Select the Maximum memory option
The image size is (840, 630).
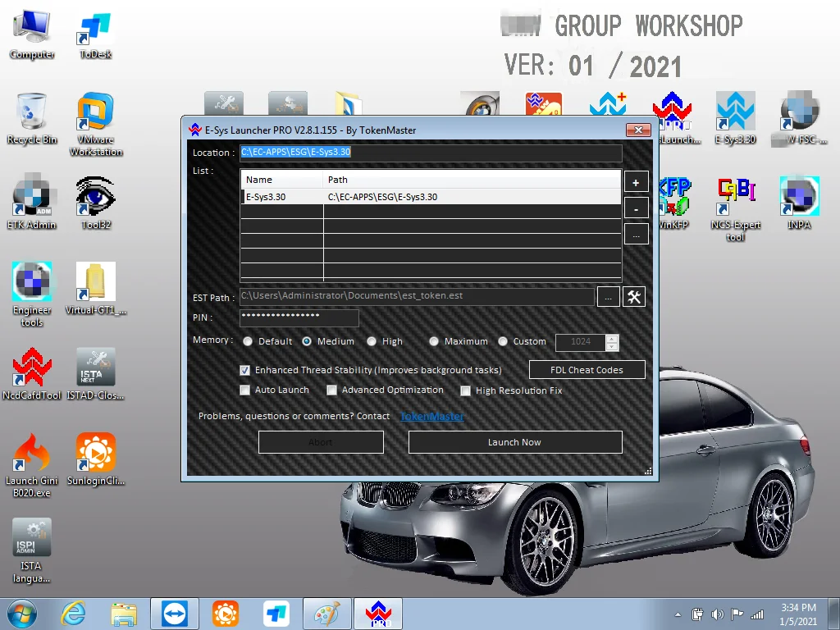point(433,341)
